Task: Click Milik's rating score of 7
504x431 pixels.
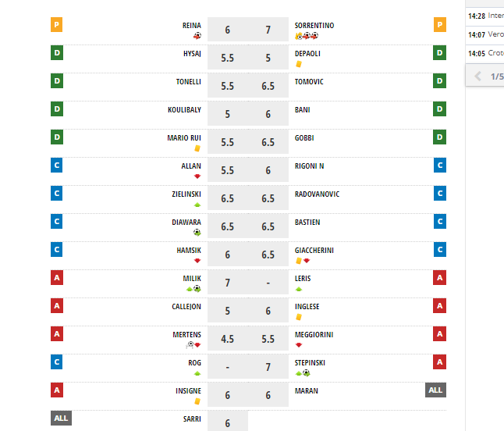Action: [227, 283]
